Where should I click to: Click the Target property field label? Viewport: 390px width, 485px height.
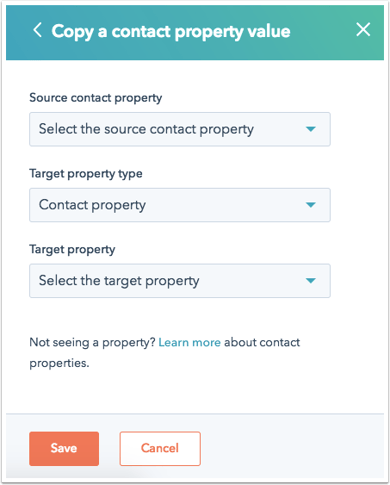click(x=72, y=249)
